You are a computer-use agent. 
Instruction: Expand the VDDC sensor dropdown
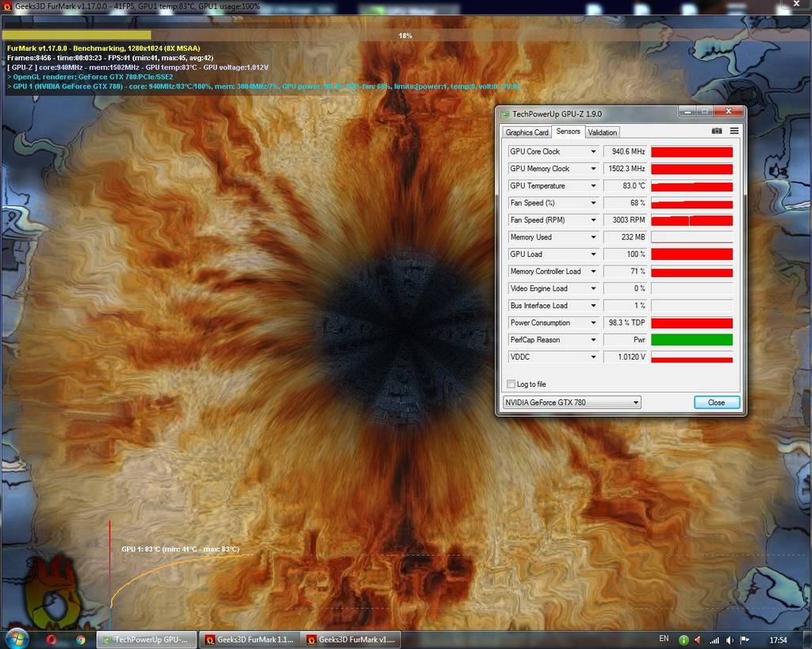(593, 357)
